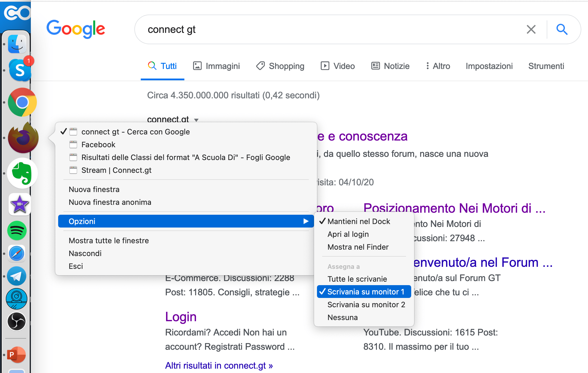Image resolution: width=588 pixels, height=373 pixels.
Task: Switch to 'connect gt - Cerca con Google' window
Action: click(x=186, y=132)
